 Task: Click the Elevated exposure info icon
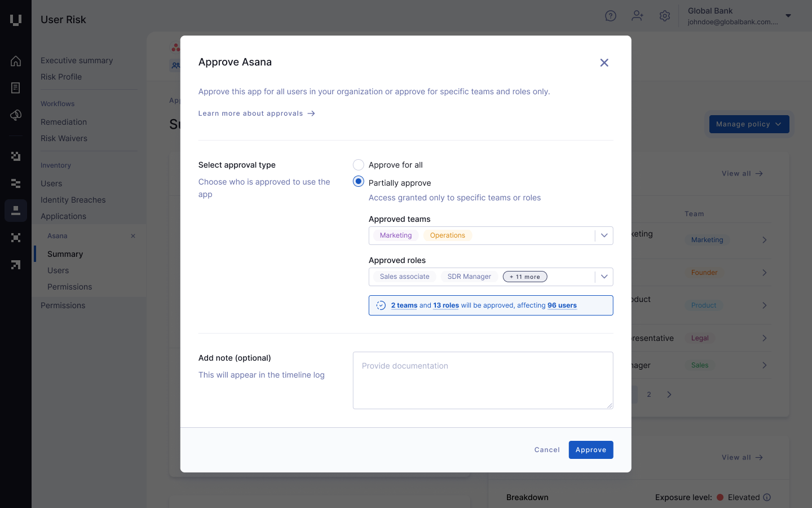tap(767, 497)
